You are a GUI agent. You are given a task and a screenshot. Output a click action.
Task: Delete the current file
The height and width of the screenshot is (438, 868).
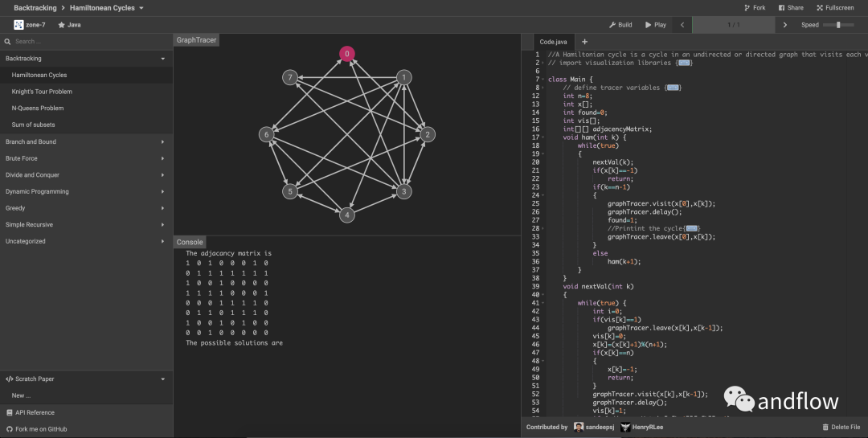pyautogui.click(x=841, y=428)
